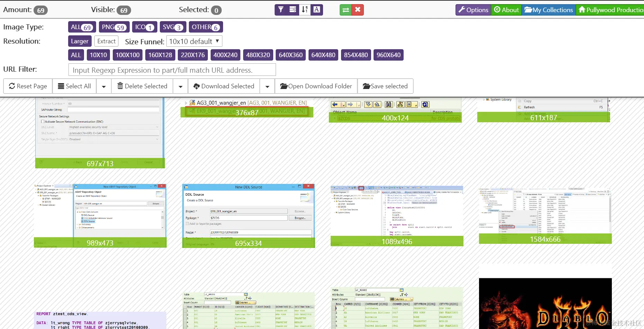644x329 pixels.
Task: Filter image type ICO 1
Action: 145,27
